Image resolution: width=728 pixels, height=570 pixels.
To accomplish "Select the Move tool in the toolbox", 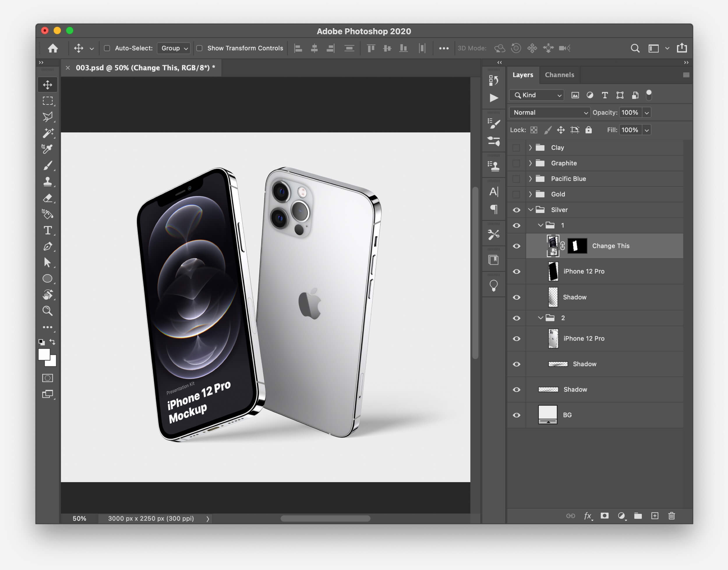I will point(47,85).
